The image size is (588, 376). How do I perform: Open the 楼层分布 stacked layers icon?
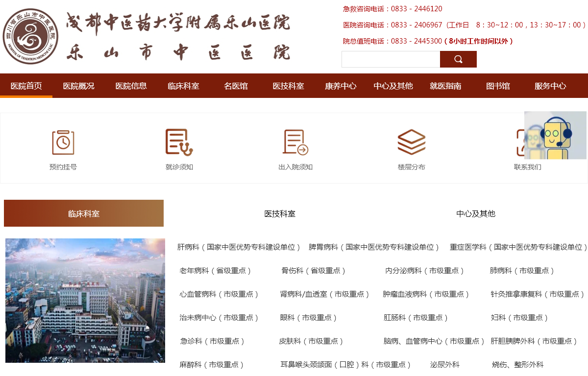pyautogui.click(x=411, y=142)
